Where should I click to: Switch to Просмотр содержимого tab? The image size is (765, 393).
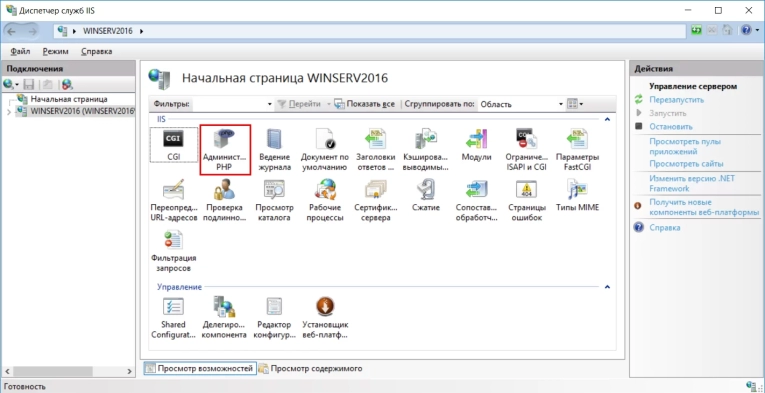(x=311, y=368)
